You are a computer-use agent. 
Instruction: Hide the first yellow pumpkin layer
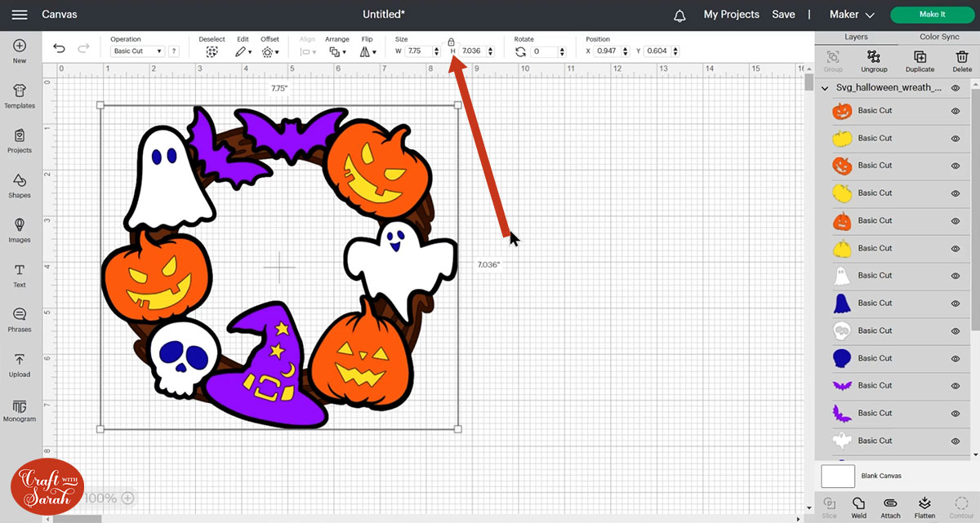click(x=955, y=139)
